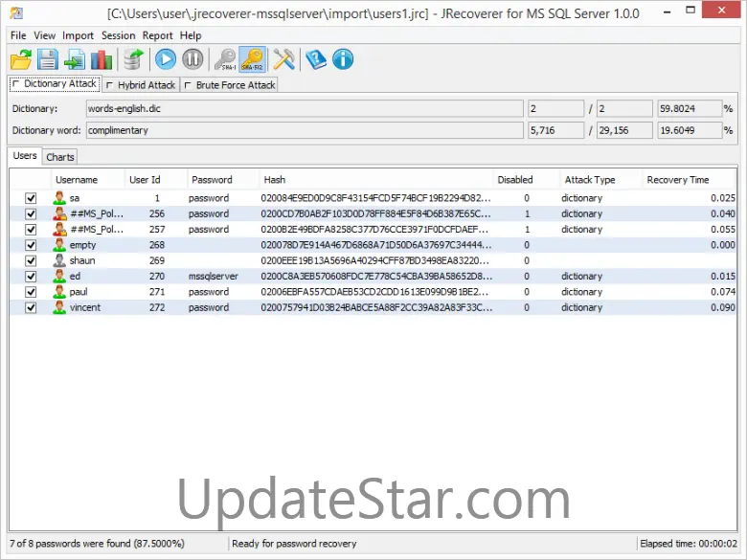
Task: Sort by Recovery Time column header
Action: click(x=690, y=180)
